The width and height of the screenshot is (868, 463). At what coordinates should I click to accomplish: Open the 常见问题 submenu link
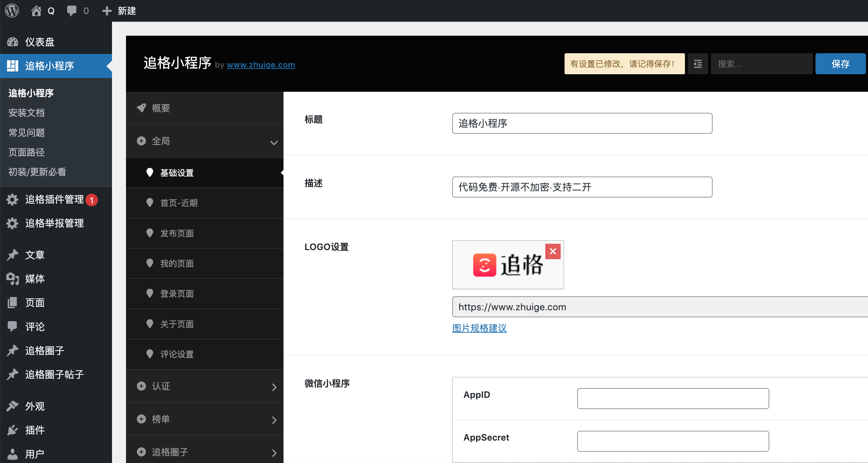click(27, 133)
